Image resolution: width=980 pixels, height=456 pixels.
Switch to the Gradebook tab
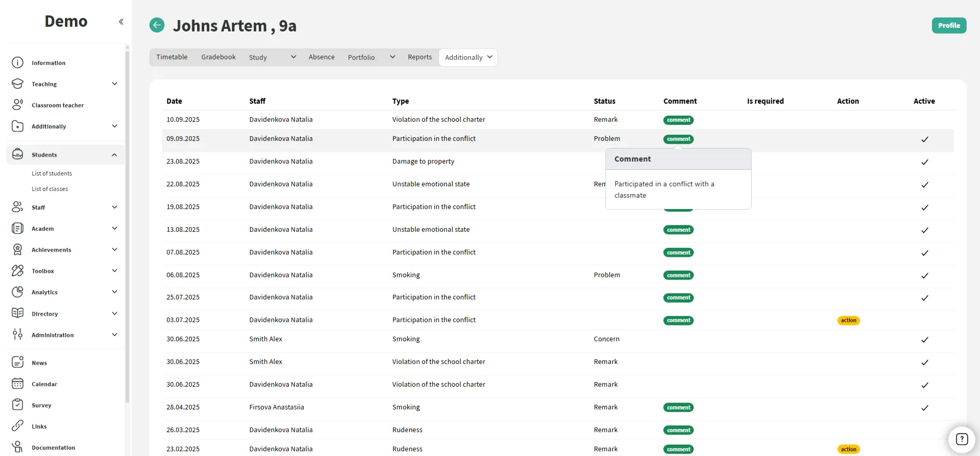click(x=218, y=57)
